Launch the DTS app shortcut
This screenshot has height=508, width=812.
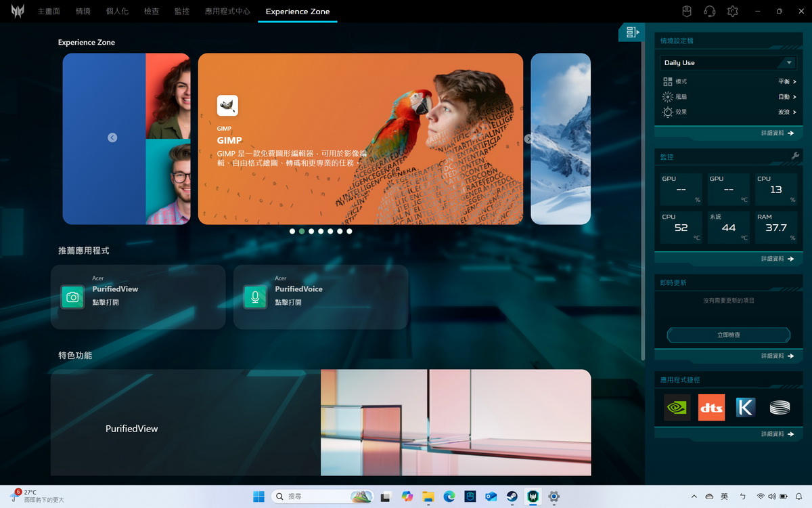(x=711, y=407)
